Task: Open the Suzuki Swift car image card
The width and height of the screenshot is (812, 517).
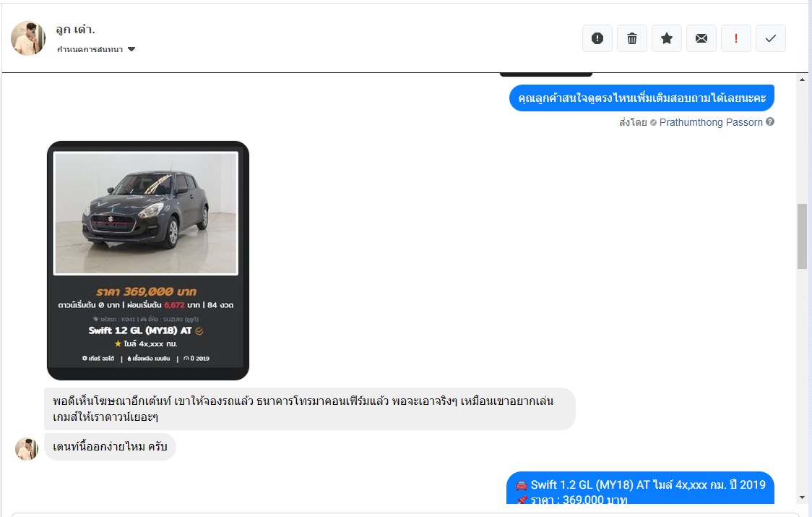Action: [x=148, y=260]
